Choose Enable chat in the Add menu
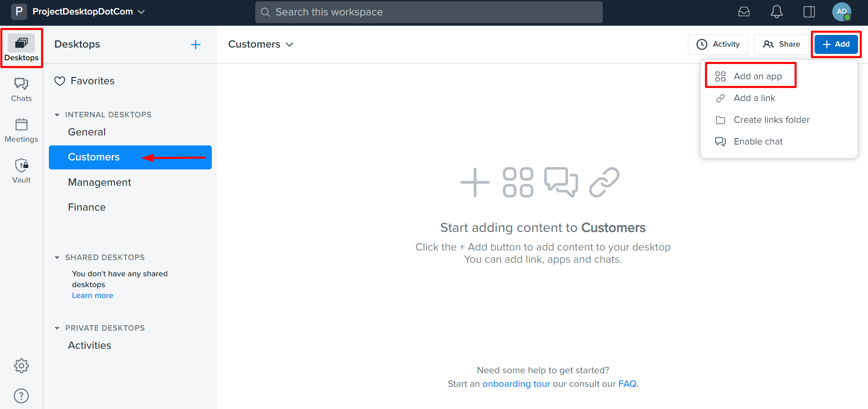This screenshot has width=868, height=409. [758, 141]
